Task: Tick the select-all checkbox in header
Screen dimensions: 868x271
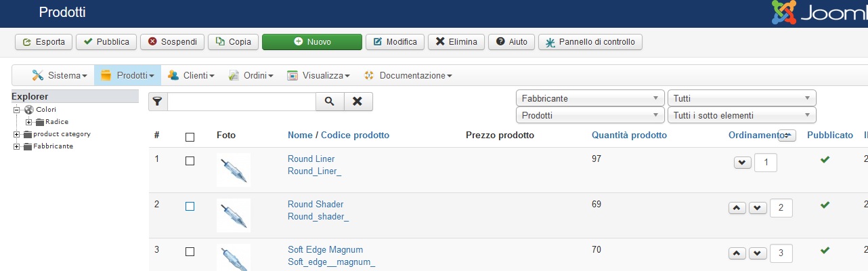Action: 190,137
